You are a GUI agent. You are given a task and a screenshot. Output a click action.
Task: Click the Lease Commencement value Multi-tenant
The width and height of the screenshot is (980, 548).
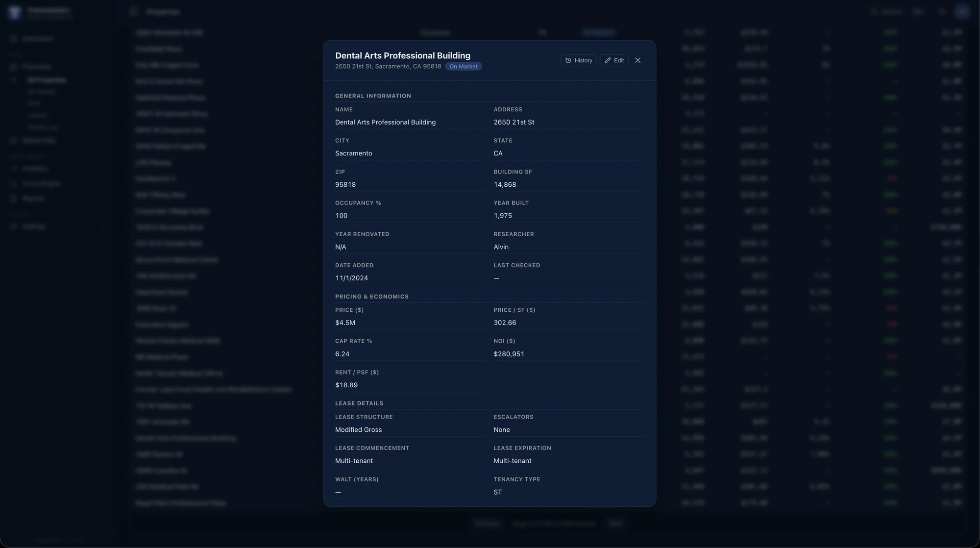click(x=354, y=461)
